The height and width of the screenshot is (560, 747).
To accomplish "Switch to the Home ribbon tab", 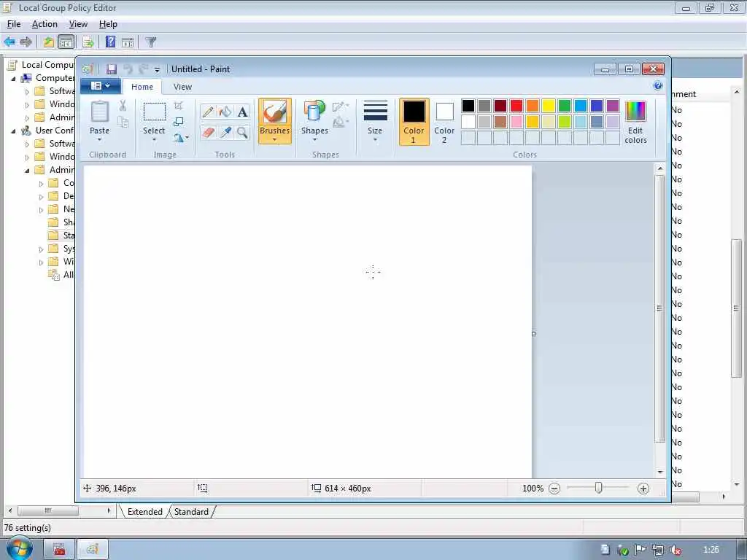I will (142, 87).
